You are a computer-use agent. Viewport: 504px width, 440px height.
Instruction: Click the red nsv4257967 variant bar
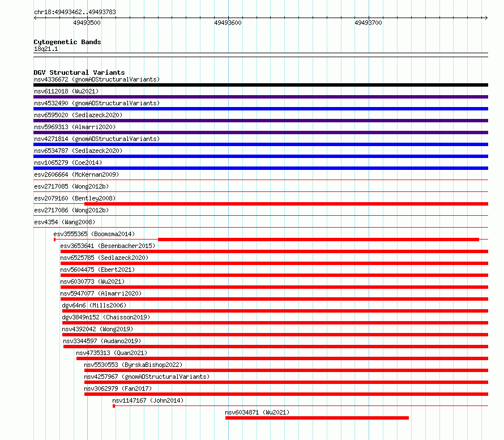click(286, 382)
